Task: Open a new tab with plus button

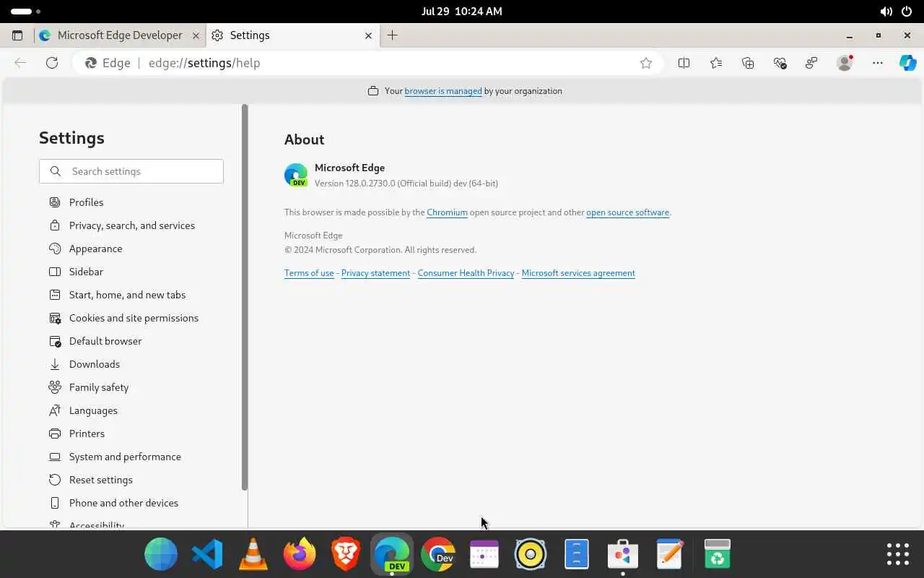Action: pyautogui.click(x=392, y=35)
